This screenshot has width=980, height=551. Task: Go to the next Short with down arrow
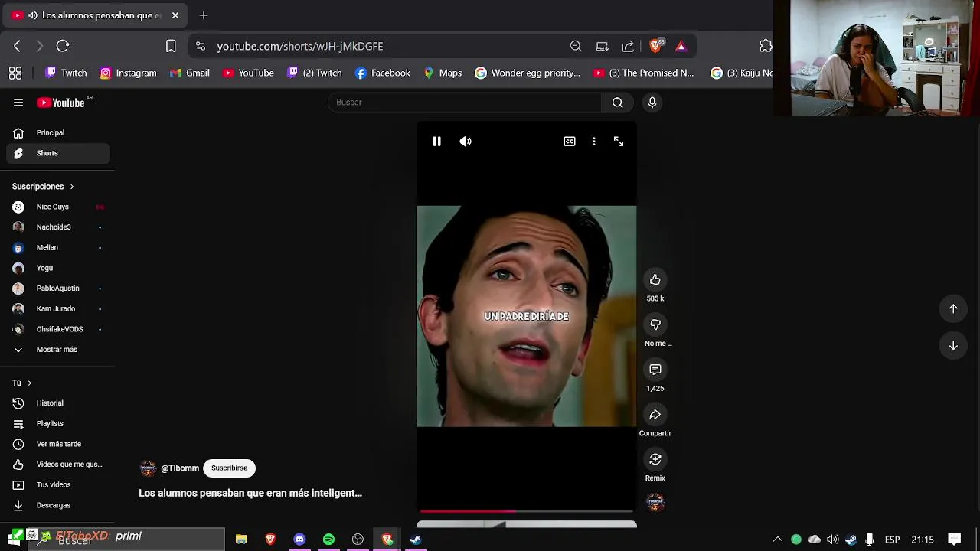coord(953,345)
